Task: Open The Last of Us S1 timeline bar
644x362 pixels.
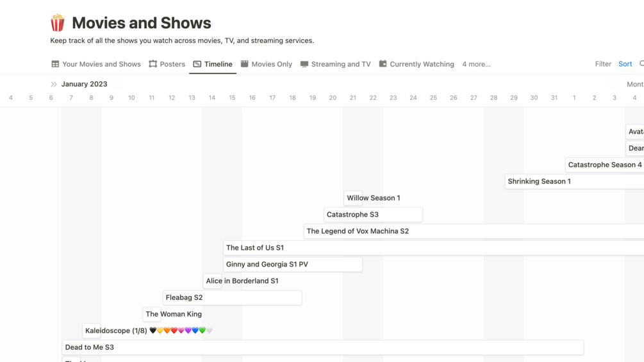Action: 255,248
